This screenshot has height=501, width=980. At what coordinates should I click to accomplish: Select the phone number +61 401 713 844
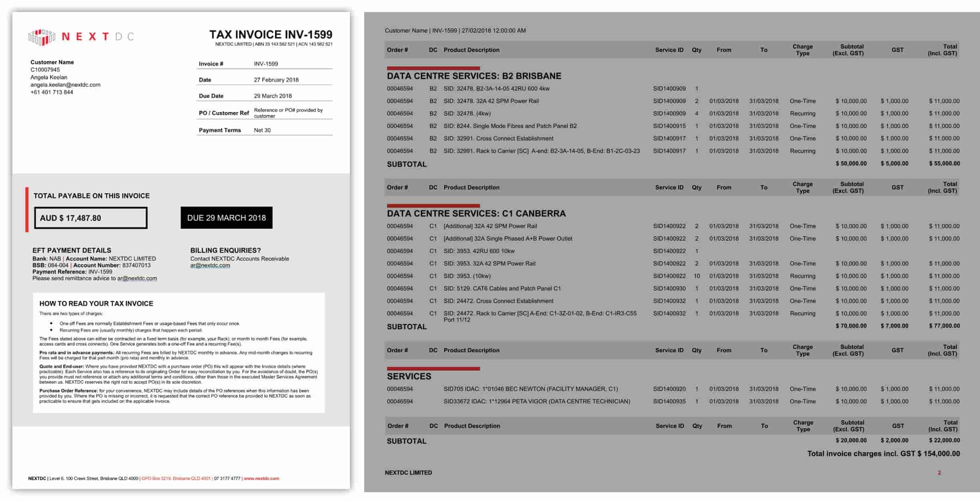click(x=52, y=92)
